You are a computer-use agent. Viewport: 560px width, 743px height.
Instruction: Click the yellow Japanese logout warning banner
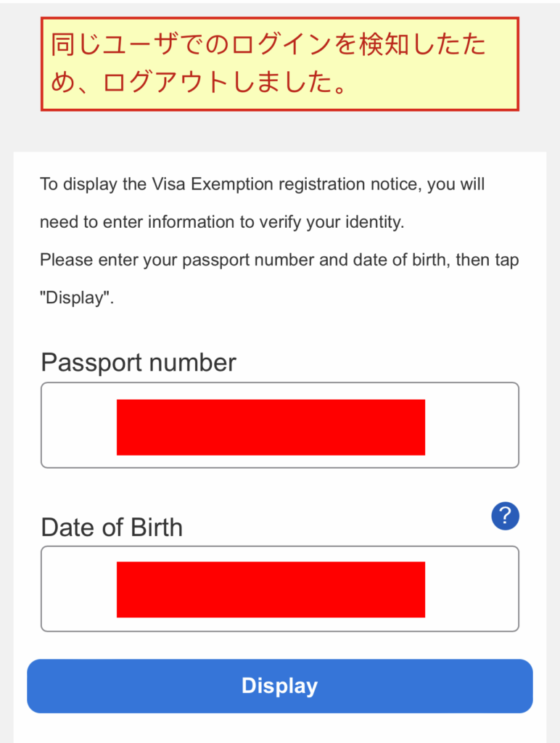pos(279,64)
